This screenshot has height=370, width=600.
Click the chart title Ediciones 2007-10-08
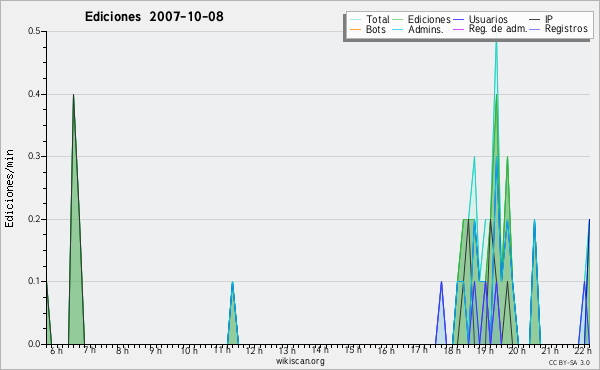[154, 17]
